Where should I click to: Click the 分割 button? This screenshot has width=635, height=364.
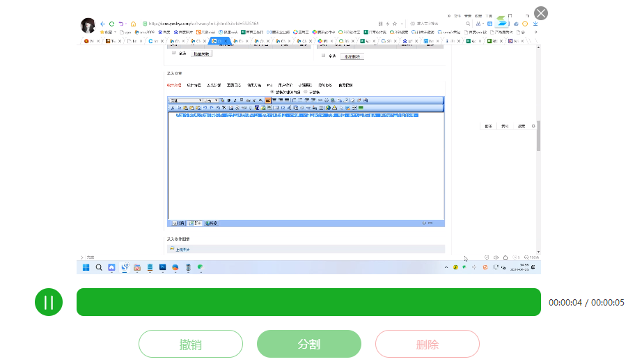[x=309, y=344]
